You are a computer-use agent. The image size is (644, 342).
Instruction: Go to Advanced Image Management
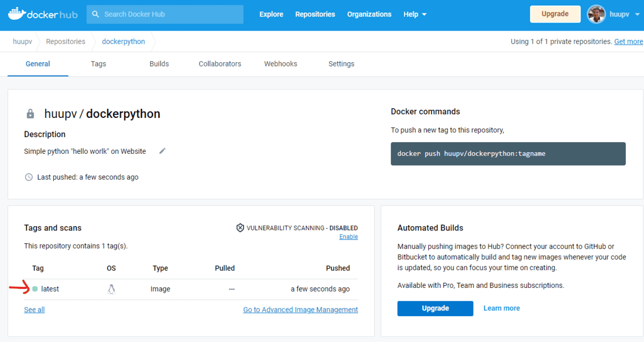click(300, 309)
